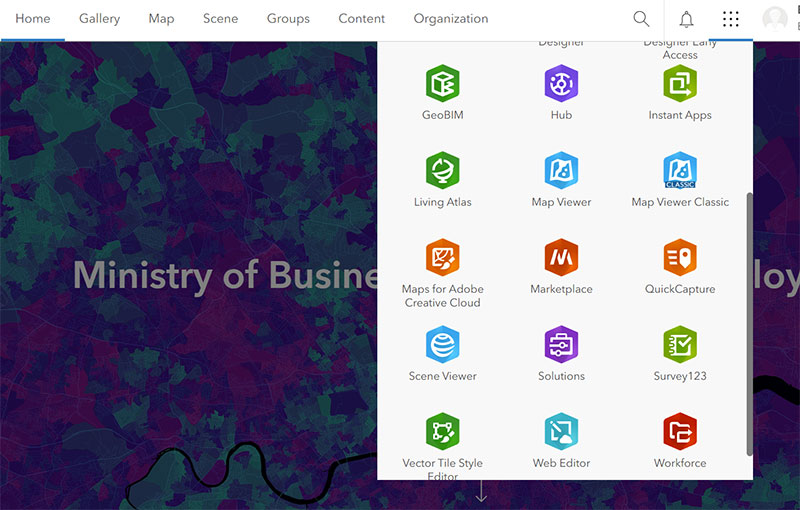This screenshot has height=510, width=800.
Task: Open the notifications bell
Action: tap(686, 19)
